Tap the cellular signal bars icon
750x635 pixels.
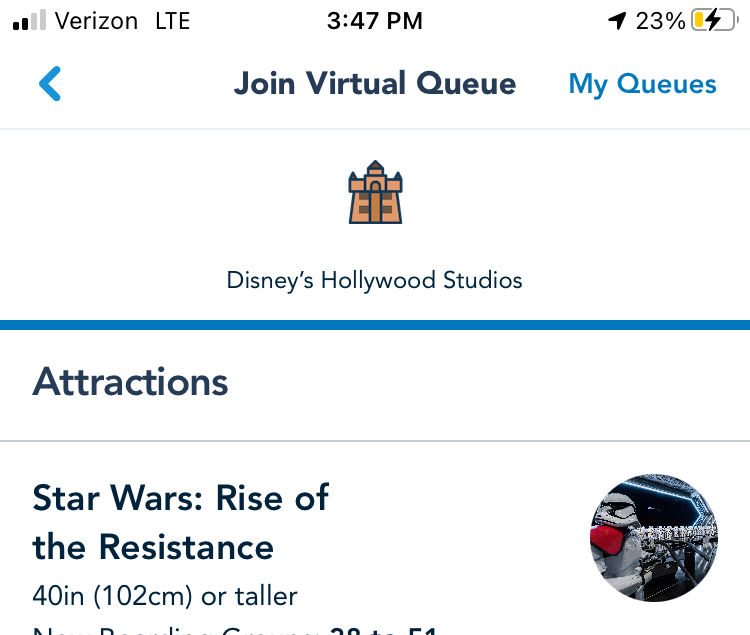tap(29, 21)
